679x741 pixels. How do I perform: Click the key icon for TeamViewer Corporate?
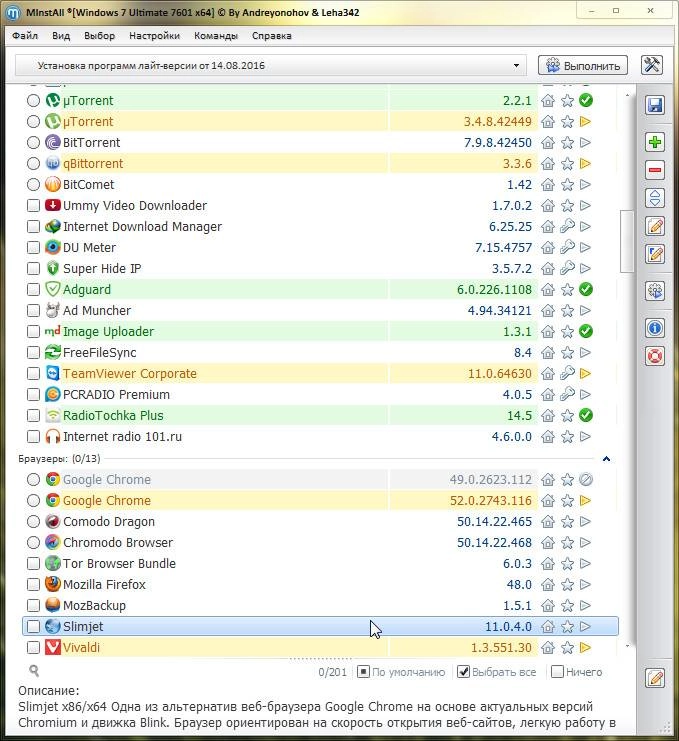(x=567, y=373)
